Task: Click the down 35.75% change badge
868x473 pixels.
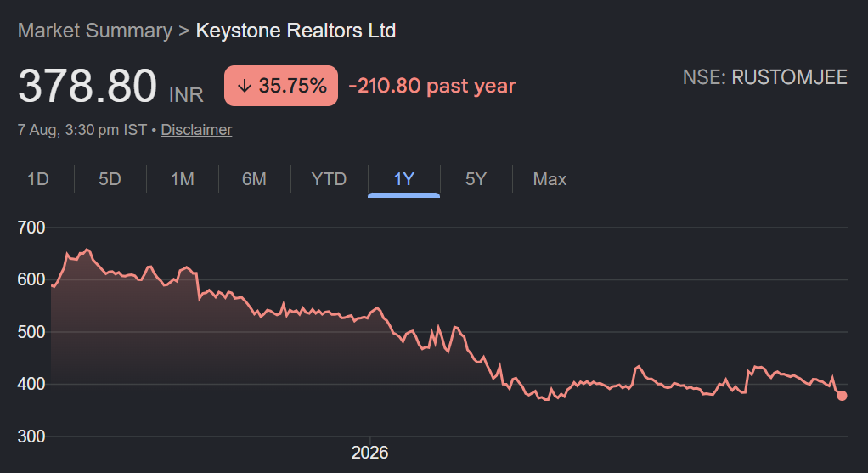Action: tap(281, 86)
